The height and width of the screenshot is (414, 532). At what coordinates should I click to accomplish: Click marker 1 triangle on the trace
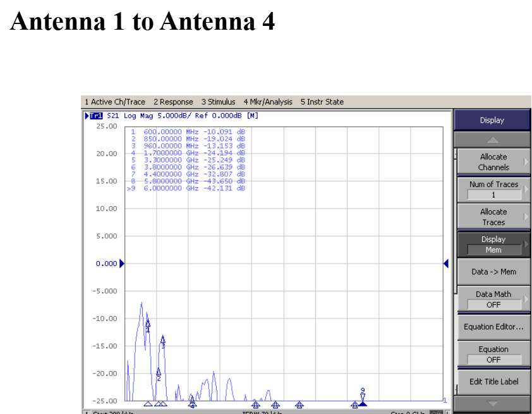[148, 322]
